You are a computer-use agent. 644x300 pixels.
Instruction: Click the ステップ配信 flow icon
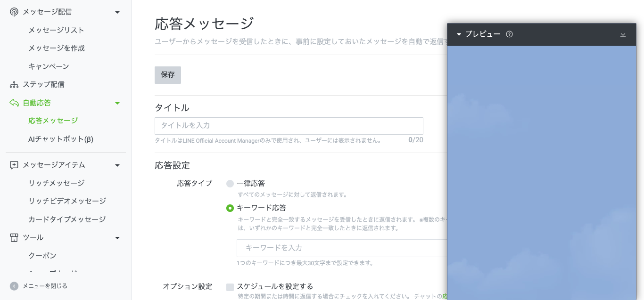click(14, 85)
